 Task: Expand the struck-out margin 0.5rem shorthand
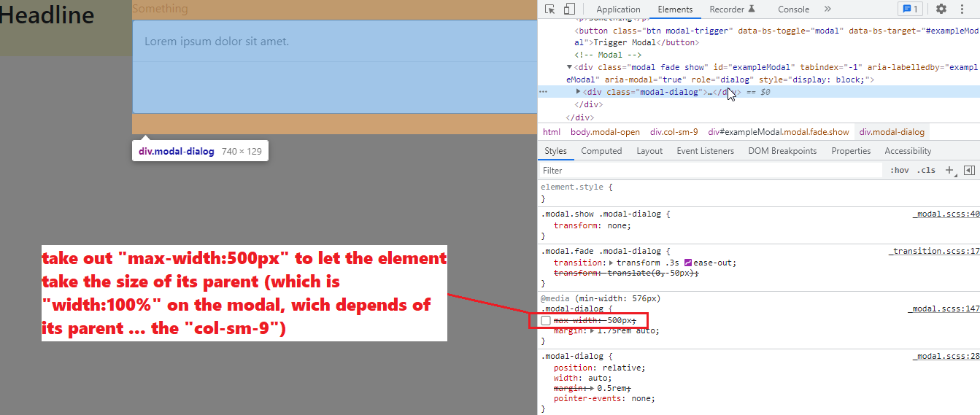(x=593, y=389)
